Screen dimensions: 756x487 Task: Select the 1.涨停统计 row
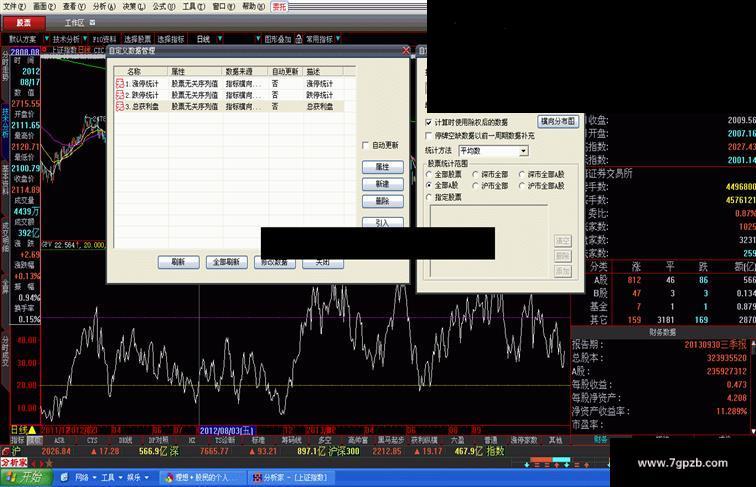tap(230, 83)
